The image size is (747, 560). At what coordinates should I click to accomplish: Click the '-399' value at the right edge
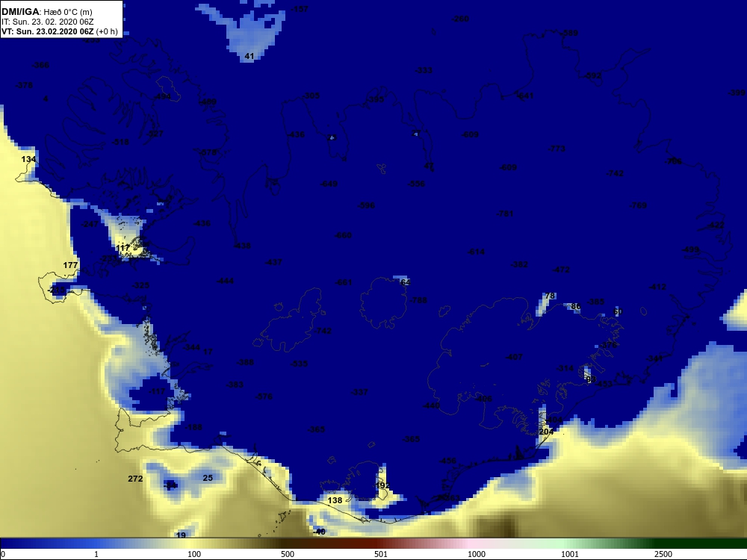737,93
